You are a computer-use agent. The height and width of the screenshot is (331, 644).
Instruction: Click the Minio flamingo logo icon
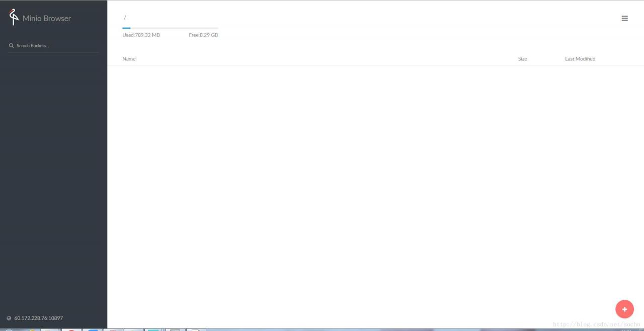14,17
